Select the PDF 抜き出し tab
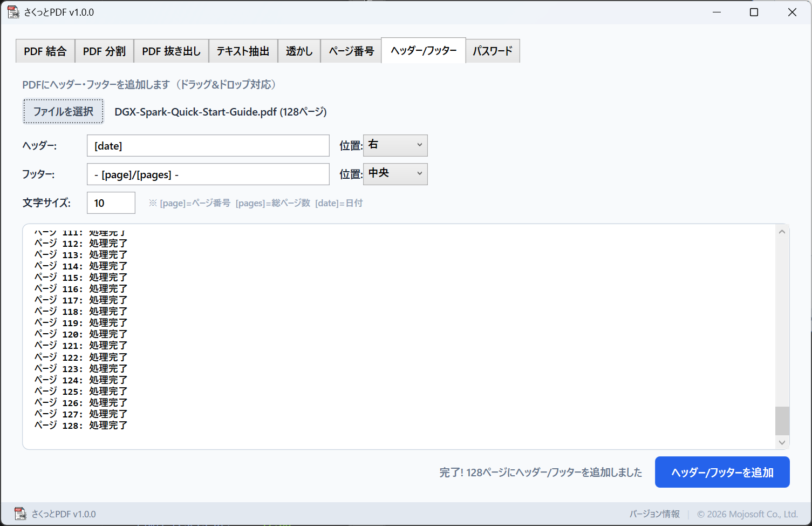The height and width of the screenshot is (526, 812). tap(171, 51)
